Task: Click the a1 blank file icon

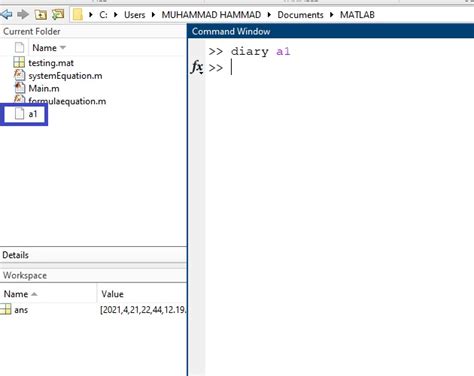Action: tap(19, 114)
